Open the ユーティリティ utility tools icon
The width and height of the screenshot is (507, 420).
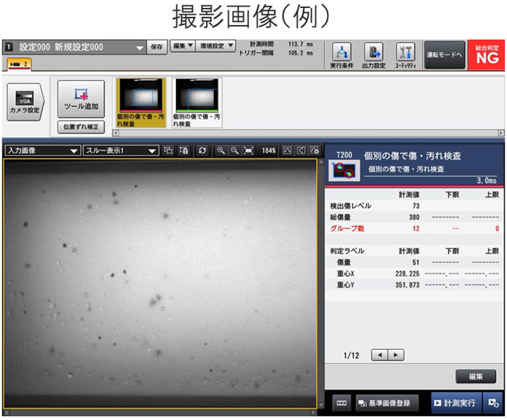[x=405, y=55]
